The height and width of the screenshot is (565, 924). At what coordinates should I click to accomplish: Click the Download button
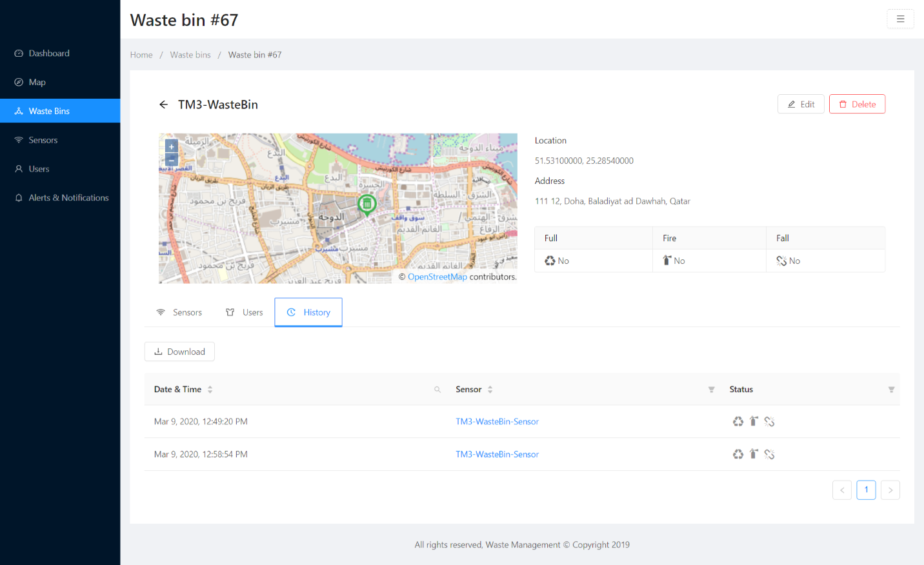(179, 352)
